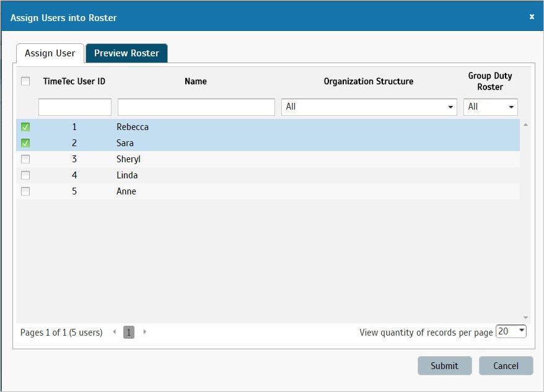Select the name Rebecca
This screenshot has height=392, width=544.
pos(133,127)
